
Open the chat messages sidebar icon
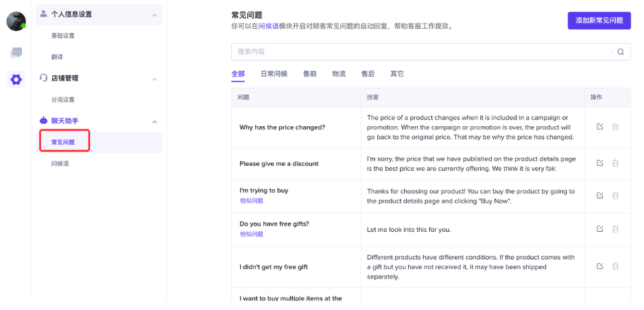point(16,53)
